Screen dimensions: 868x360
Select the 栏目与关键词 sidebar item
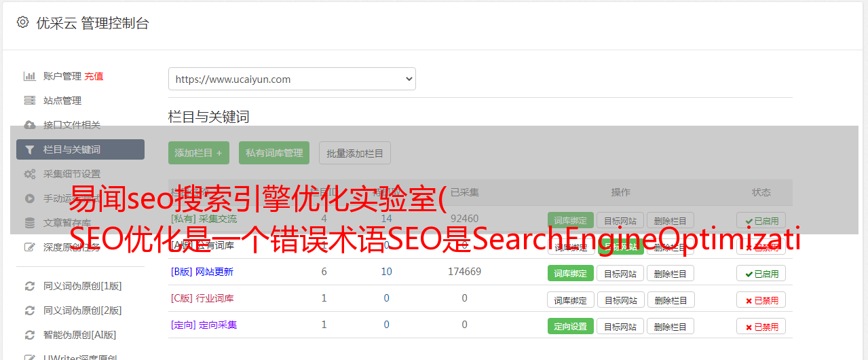pos(80,149)
